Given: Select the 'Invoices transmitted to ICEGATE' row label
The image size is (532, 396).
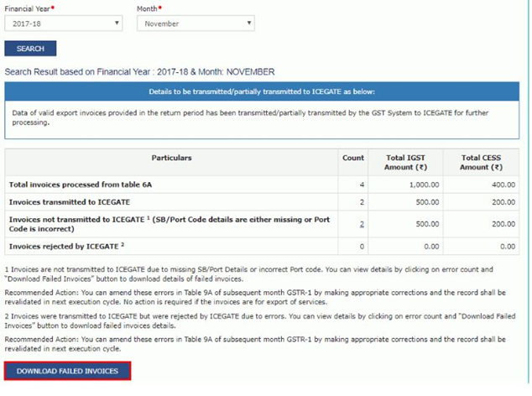Looking at the screenshot, I should (x=70, y=202).
